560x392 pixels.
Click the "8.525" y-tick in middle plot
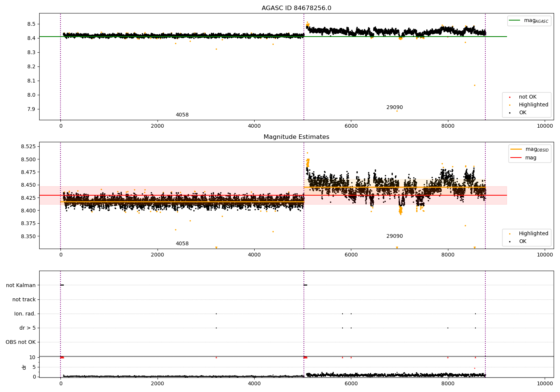click(x=28, y=146)
